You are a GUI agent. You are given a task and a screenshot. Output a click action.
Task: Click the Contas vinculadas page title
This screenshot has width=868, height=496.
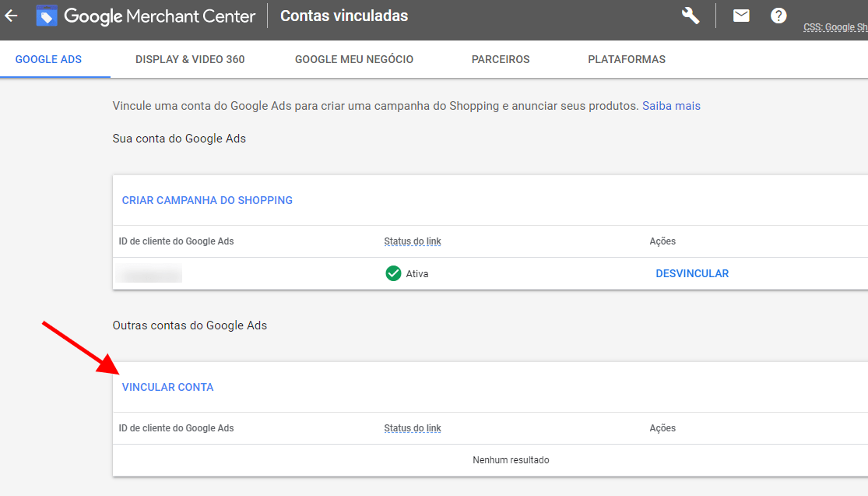[x=344, y=16]
